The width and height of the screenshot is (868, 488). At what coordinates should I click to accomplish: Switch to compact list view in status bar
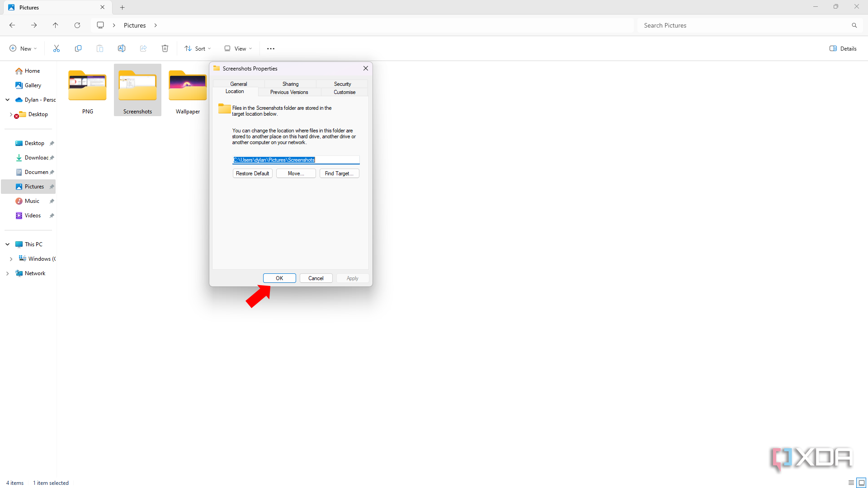(x=852, y=483)
